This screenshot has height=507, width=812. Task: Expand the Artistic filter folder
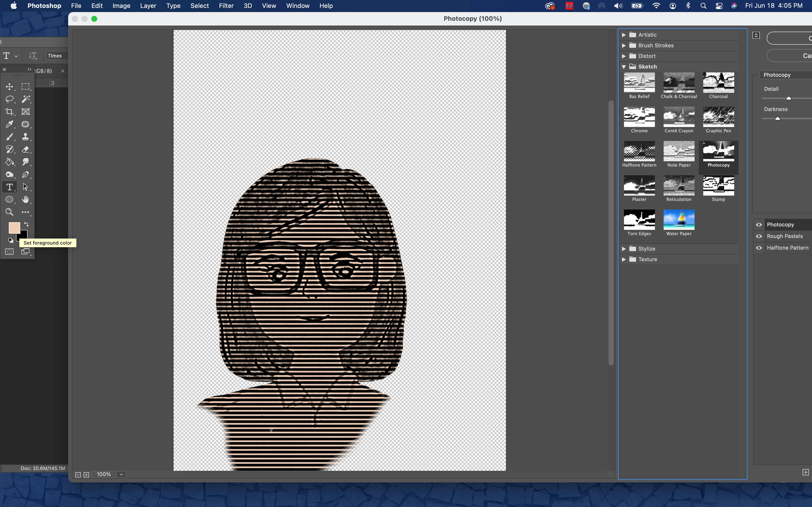coord(624,35)
